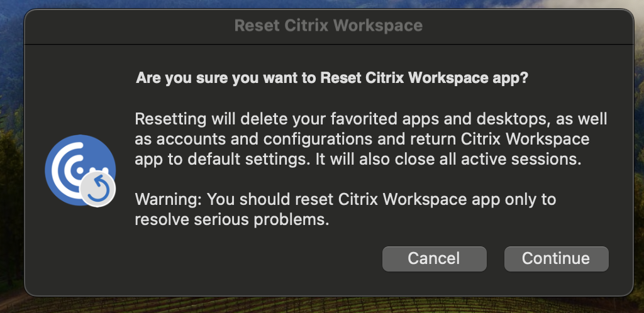Click desktop wallpaper below the dialog
This screenshot has width=644, height=313.
pyautogui.click(x=322, y=305)
